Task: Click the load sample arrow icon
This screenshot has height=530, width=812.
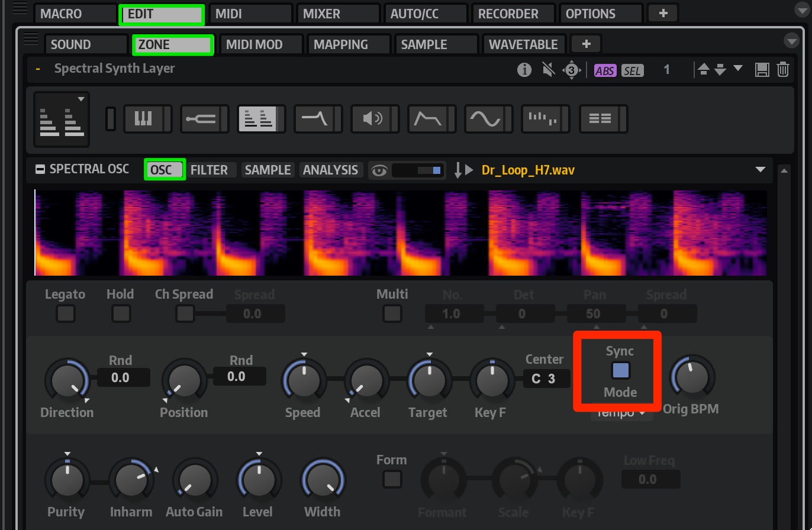Action: click(x=457, y=170)
